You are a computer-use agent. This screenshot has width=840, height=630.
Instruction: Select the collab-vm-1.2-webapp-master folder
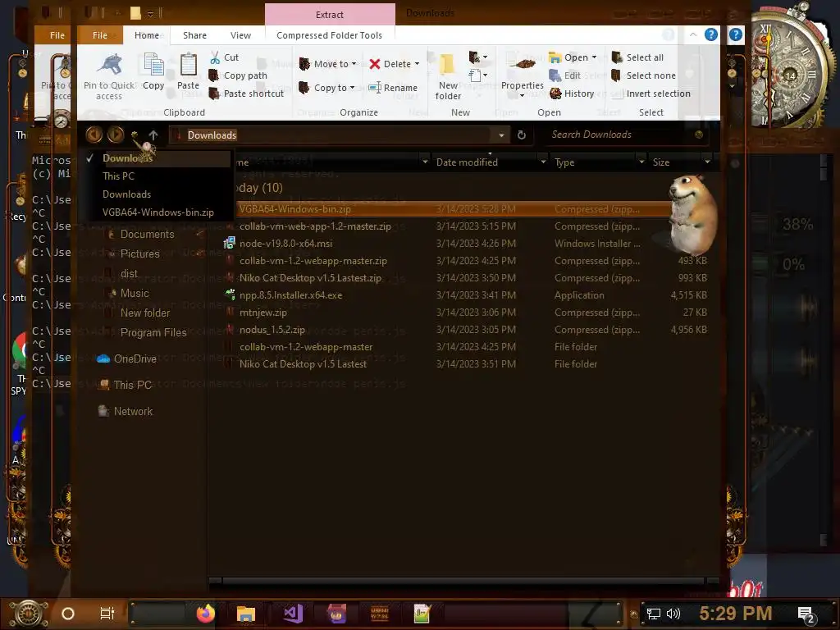point(306,347)
